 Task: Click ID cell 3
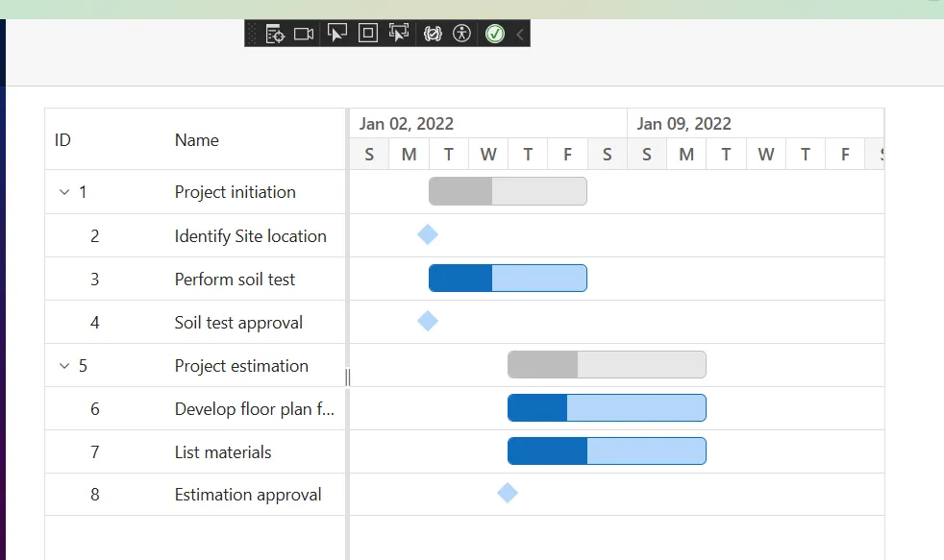pyautogui.click(x=105, y=280)
